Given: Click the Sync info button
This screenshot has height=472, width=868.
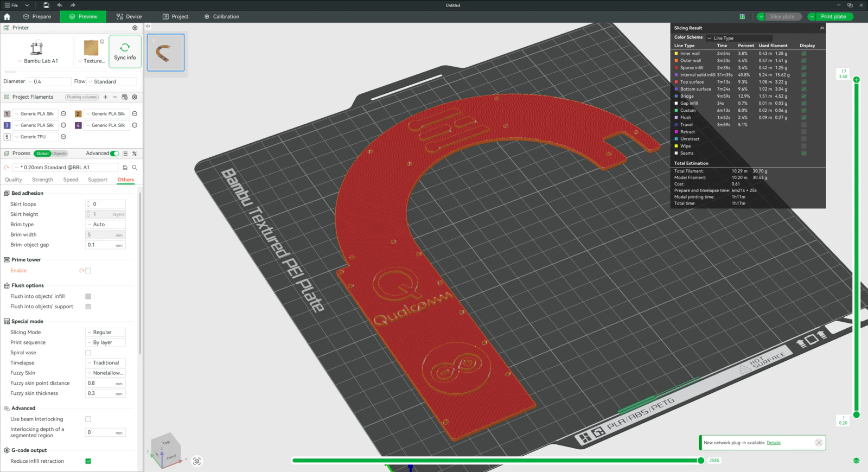Looking at the screenshot, I should click(x=125, y=52).
